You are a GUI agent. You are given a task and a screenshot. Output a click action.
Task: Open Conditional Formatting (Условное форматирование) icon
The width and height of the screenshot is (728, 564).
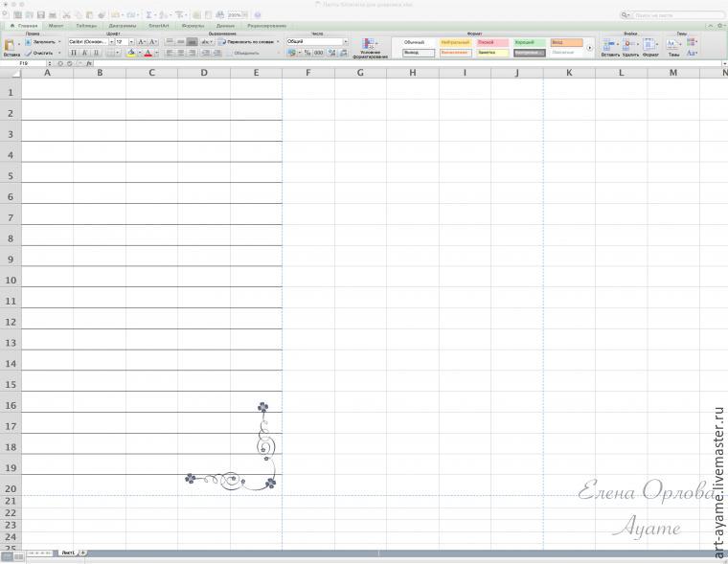pyautogui.click(x=370, y=44)
